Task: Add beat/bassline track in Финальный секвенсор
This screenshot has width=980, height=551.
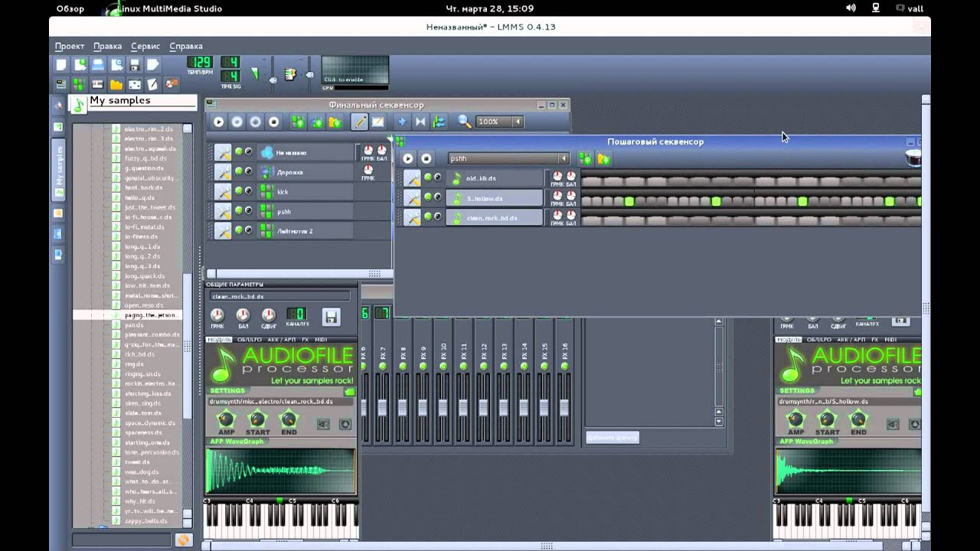Action: tap(298, 122)
